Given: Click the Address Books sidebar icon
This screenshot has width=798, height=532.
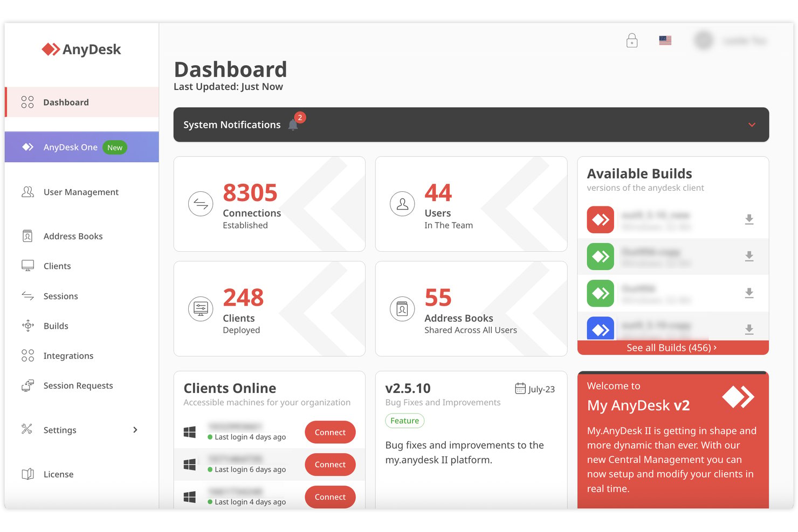Looking at the screenshot, I should [27, 236].
